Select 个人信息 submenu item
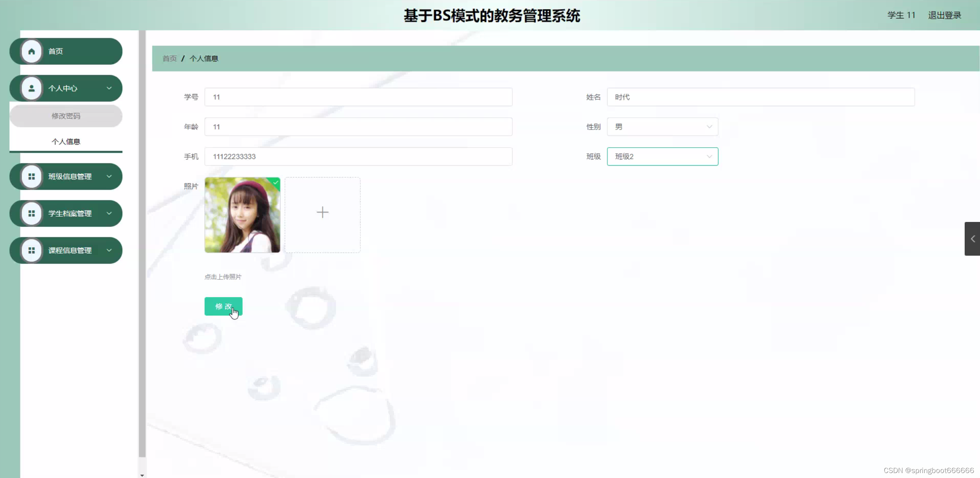 click(66, 141)
